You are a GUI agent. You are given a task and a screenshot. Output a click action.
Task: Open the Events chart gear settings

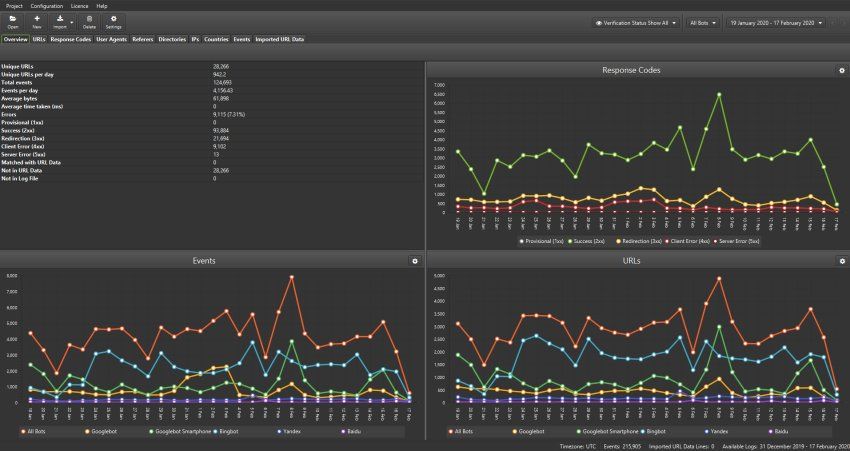pos(415,260)
